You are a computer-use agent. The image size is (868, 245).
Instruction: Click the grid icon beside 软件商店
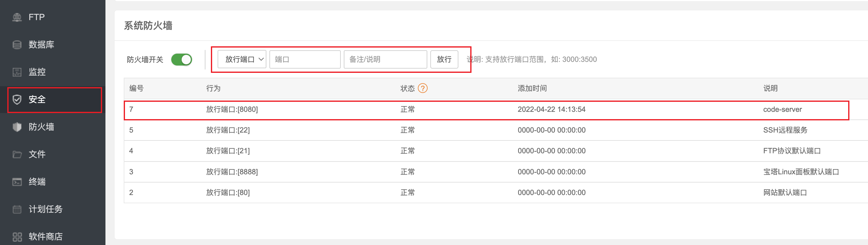point(17,236)
